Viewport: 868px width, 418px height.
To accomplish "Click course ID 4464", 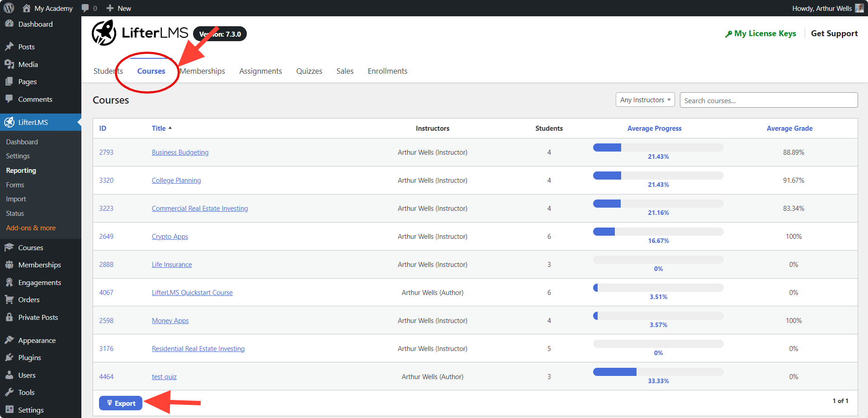I will [106, 377].
